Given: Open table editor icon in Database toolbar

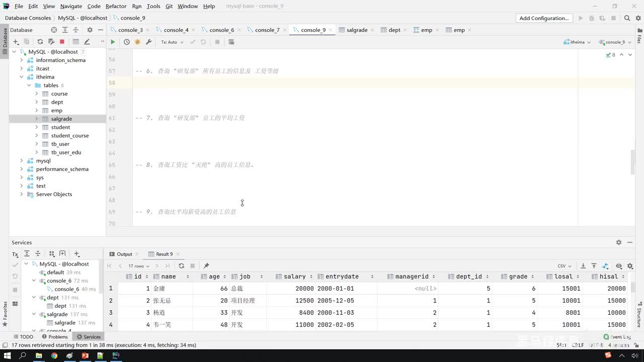Looking at the screenshot, I should coord(75,42).
